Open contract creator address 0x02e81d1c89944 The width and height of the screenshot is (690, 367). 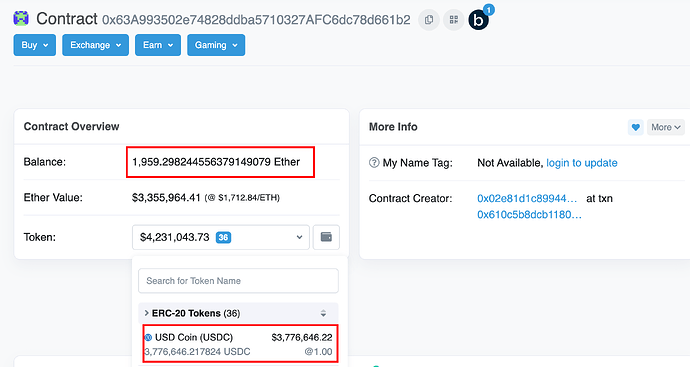pyautogui.click(x=527, y=198)
